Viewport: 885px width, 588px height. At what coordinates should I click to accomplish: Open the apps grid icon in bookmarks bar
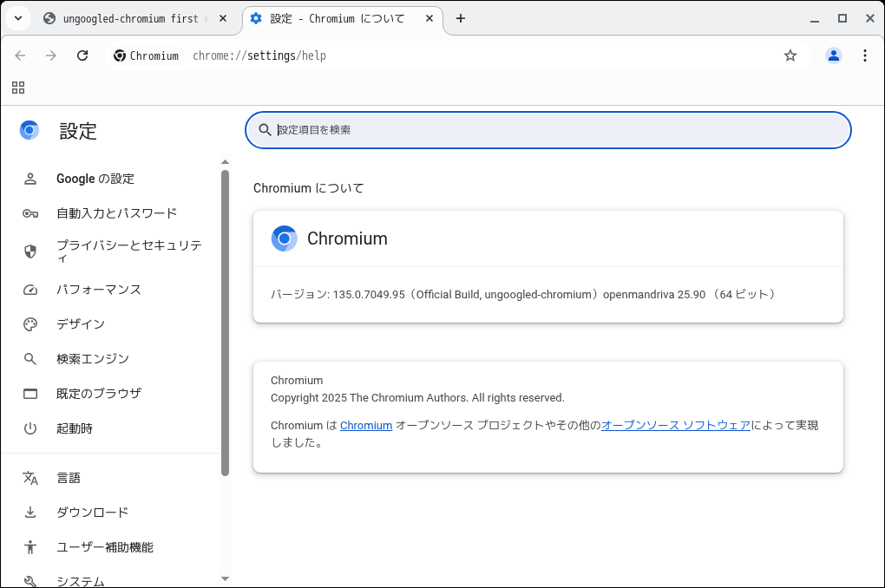tap(18, 88)
